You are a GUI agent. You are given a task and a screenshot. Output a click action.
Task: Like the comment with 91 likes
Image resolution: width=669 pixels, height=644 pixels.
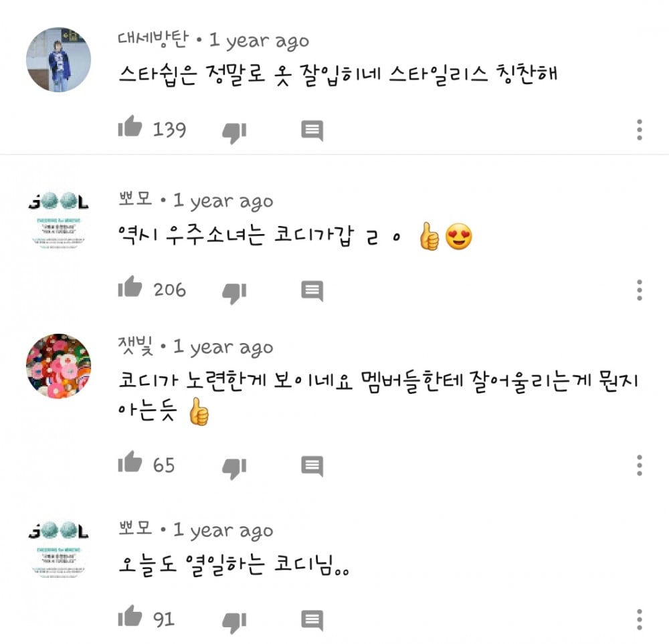130,616
